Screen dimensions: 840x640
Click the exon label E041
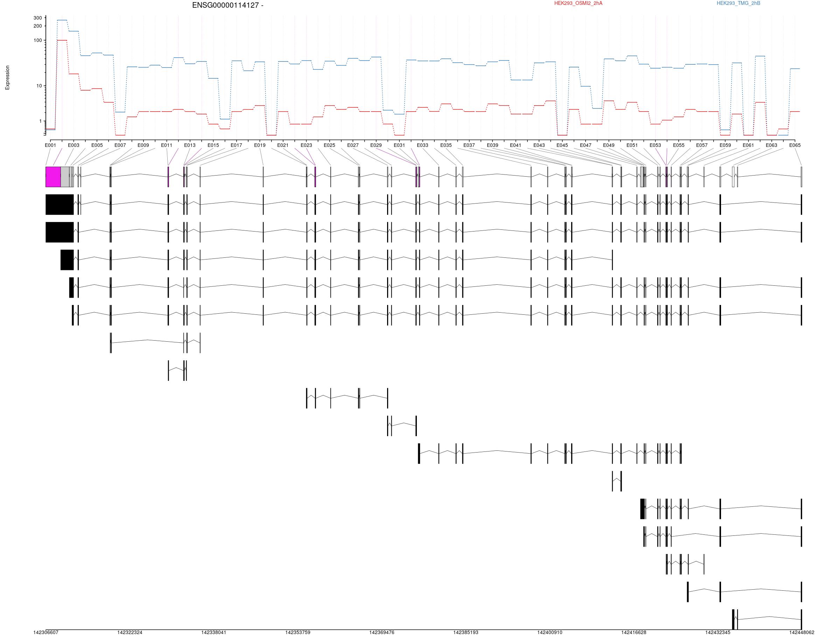point(516,145)
